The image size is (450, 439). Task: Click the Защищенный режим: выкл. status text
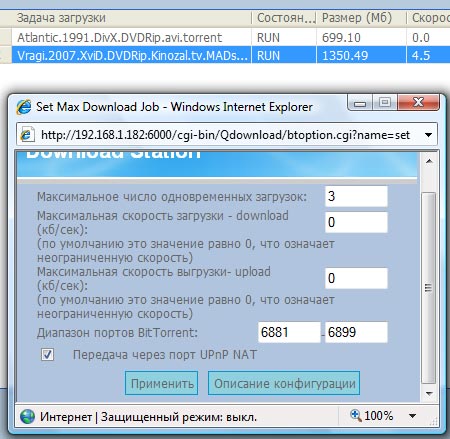tap(179, 417)
